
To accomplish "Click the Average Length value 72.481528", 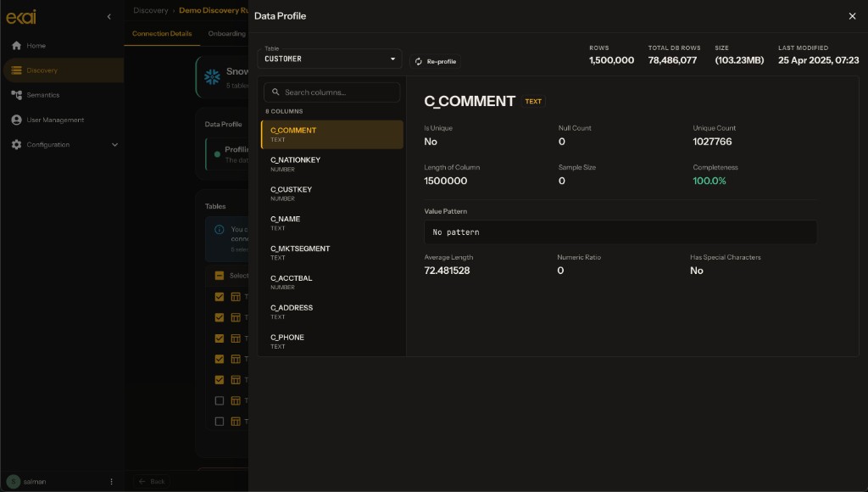I will coord(447,271).
